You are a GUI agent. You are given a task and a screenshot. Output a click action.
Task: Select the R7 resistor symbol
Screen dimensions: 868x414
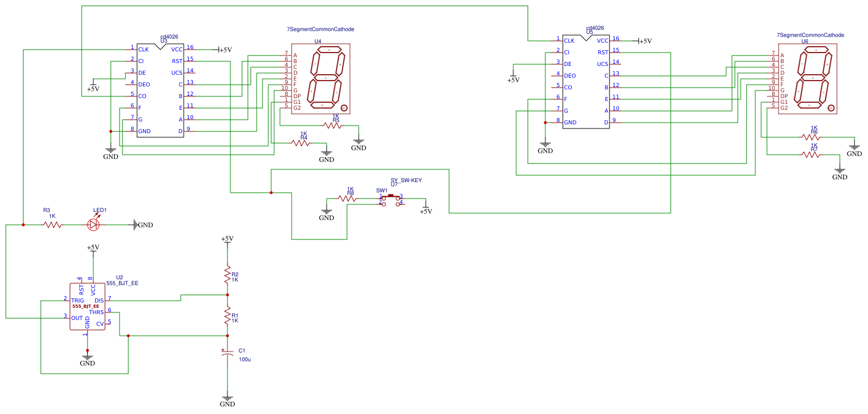(811, 154)
